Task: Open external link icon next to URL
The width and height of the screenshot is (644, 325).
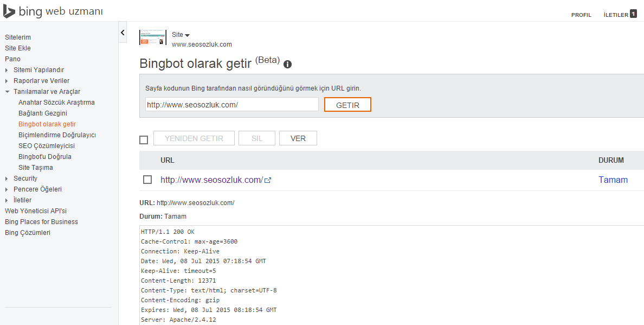Action: (x=268, y=180)
